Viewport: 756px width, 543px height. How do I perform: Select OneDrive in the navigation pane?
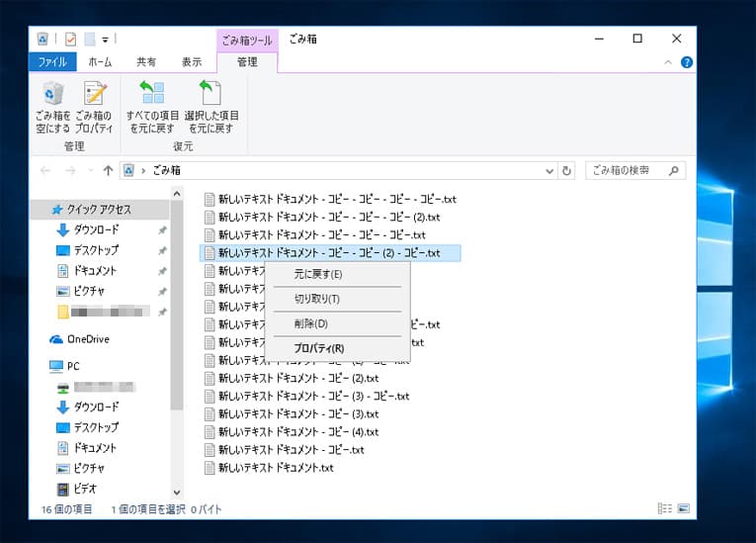click(x=87, y=339)
